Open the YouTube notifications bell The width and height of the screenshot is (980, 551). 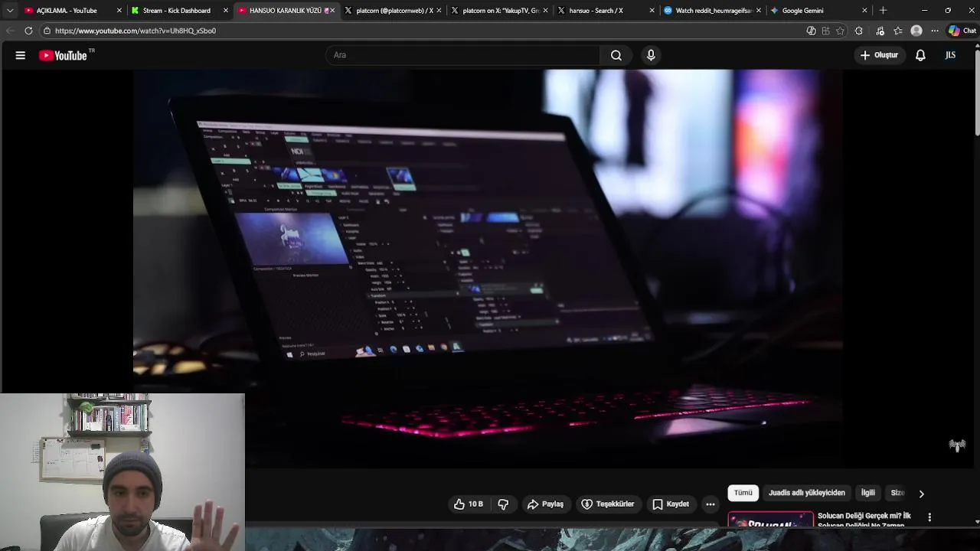pyautogui.click(x=920, y=55)
